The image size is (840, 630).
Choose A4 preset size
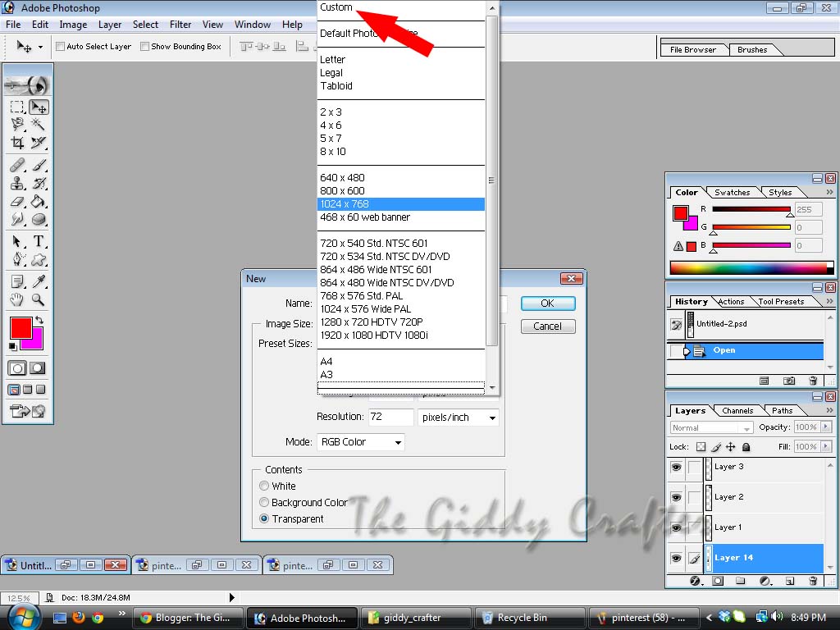pyautogui.click(x=400, y=361)
